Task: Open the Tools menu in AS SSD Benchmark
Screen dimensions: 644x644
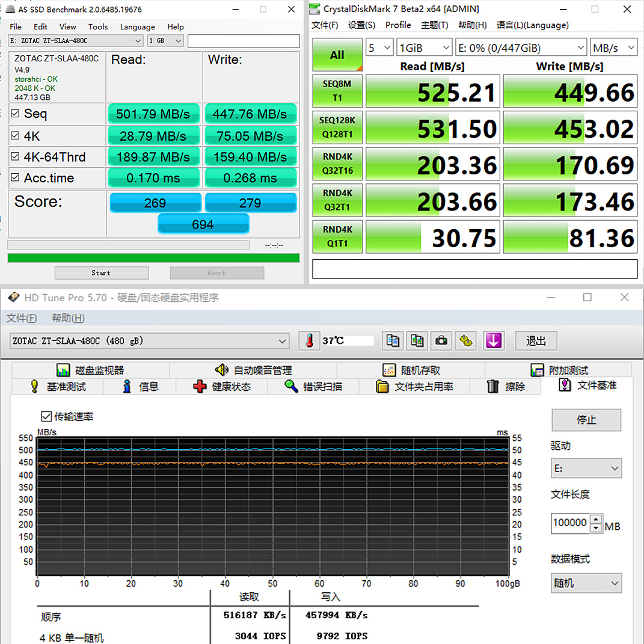Action: [98, 26]
